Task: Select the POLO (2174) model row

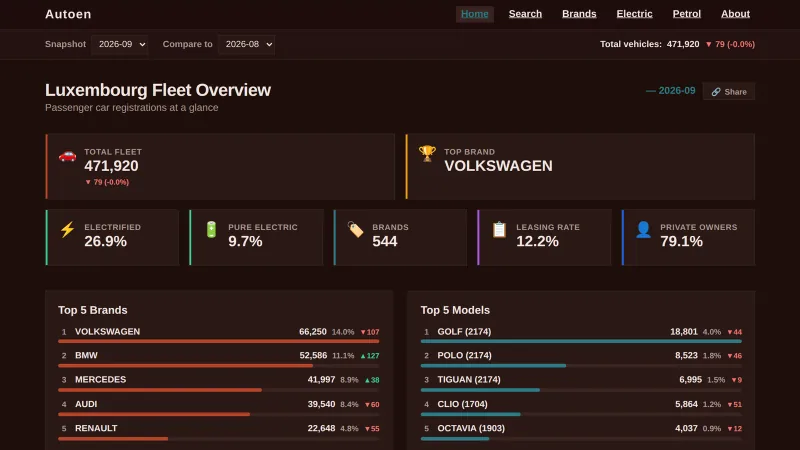Action: click(x=581, y=359)
